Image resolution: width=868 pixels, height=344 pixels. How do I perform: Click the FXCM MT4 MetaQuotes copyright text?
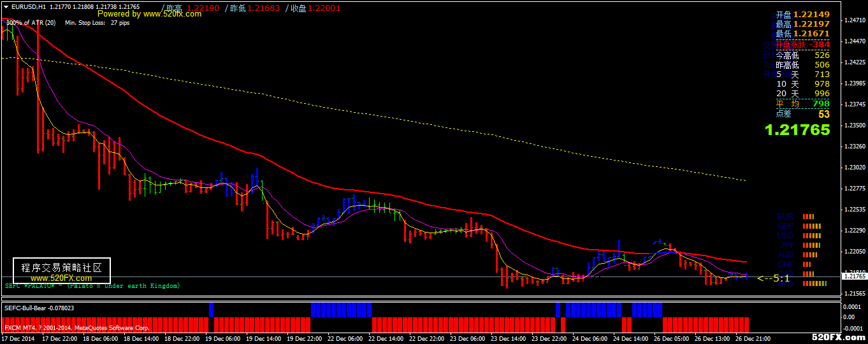point(77,327)
